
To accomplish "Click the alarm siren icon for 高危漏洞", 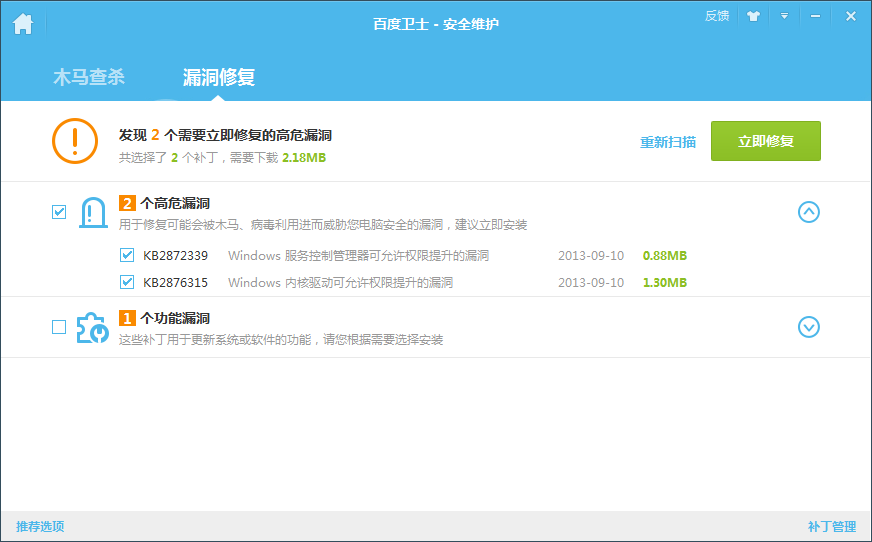I will pos(93,212).
